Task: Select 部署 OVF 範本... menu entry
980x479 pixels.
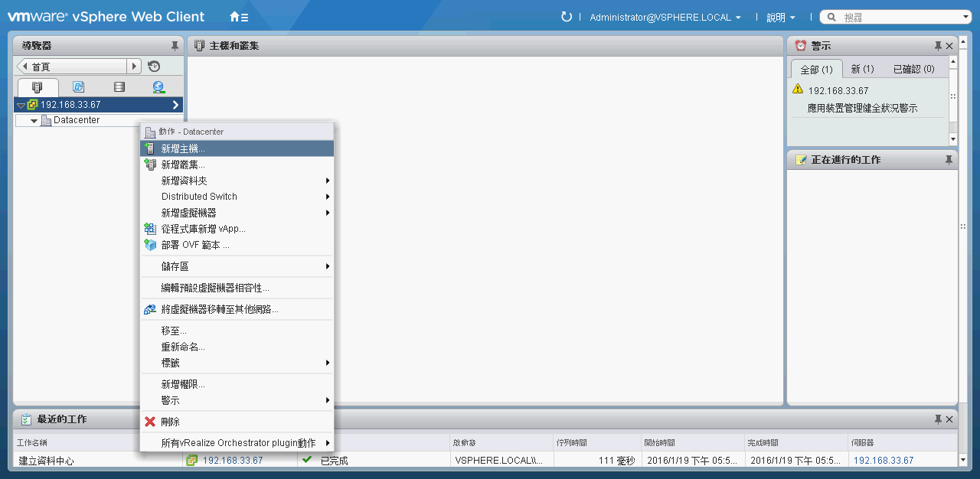Action: point(237,245)
